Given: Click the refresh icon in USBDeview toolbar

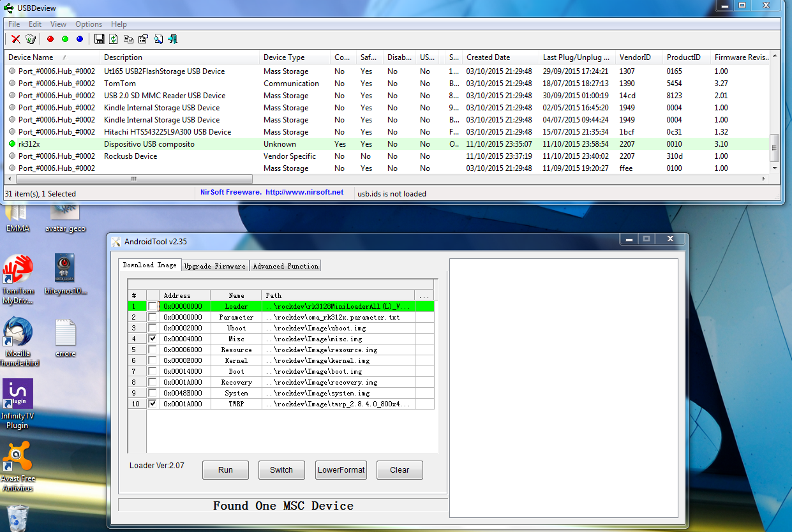Looking at the screenshot, I should (113, 40).
